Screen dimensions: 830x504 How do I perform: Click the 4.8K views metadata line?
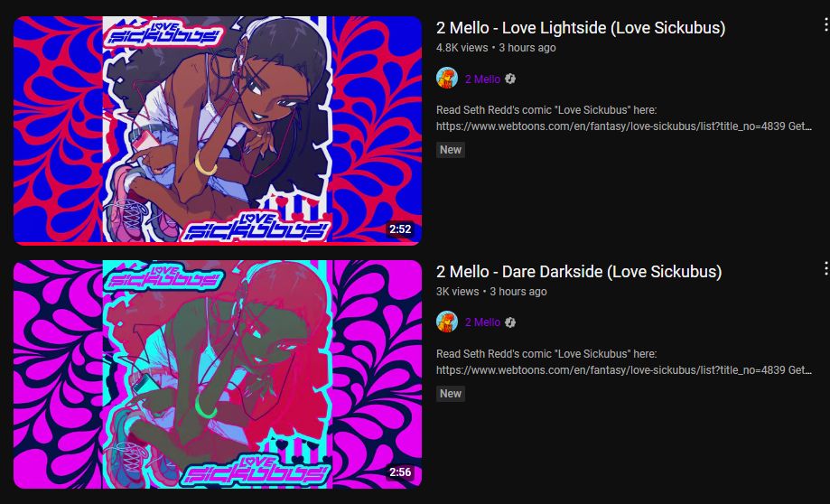click(x=496, y=48)
